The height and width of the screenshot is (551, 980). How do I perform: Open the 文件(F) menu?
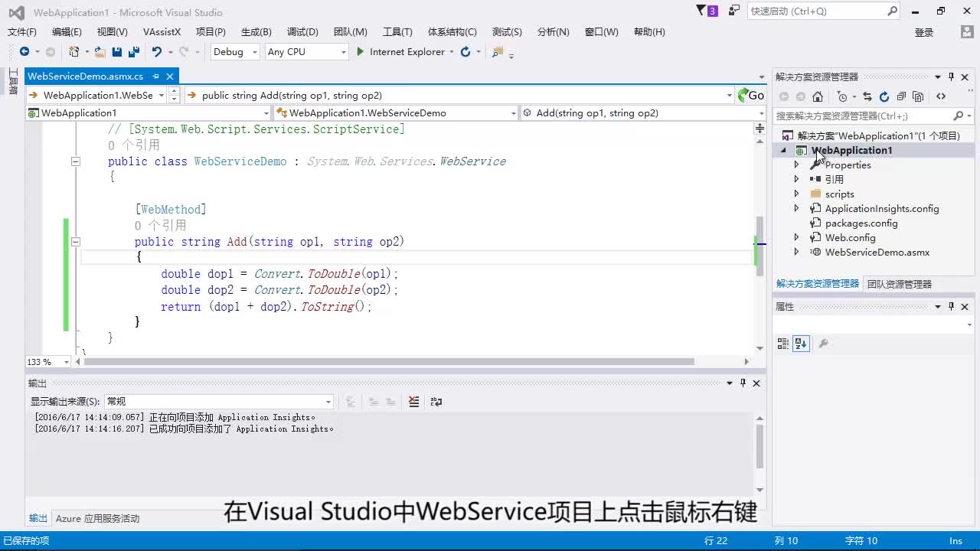pos(22,31)
